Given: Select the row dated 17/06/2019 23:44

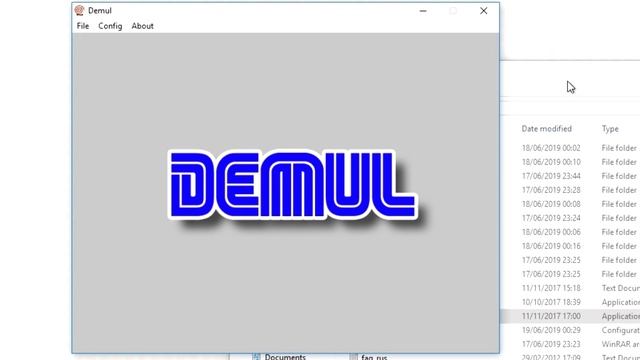Looking at the screenshot, I should (x=570, y=176).
